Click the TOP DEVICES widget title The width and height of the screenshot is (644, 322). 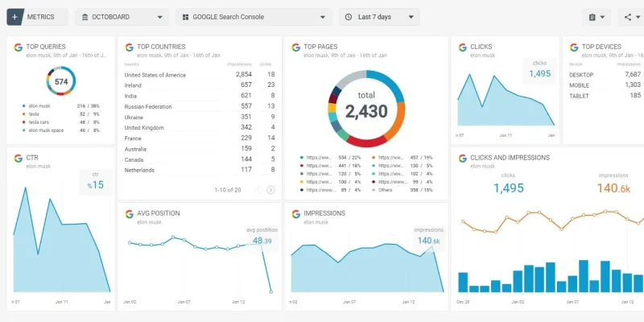[601, 47]
